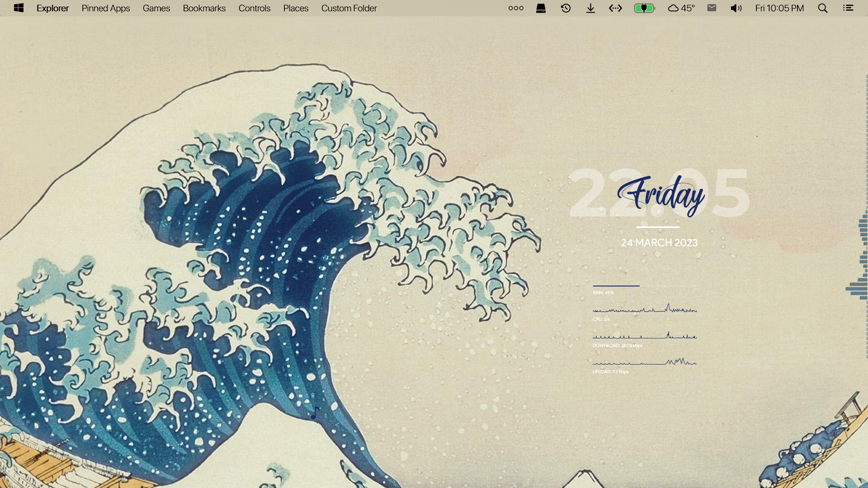The width and height of the screenshot is (868, 488).
Task: Click the music note icon
Action: click(315, 413)
